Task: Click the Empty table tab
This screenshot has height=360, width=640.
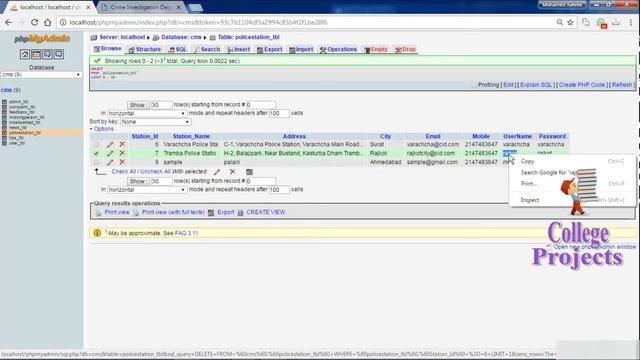Action: [376, 49]
